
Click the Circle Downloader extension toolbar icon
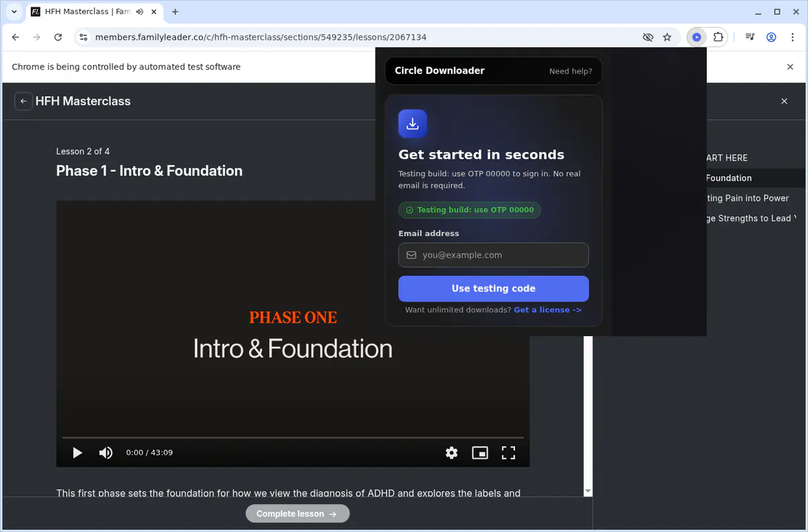tap(696, 38)
